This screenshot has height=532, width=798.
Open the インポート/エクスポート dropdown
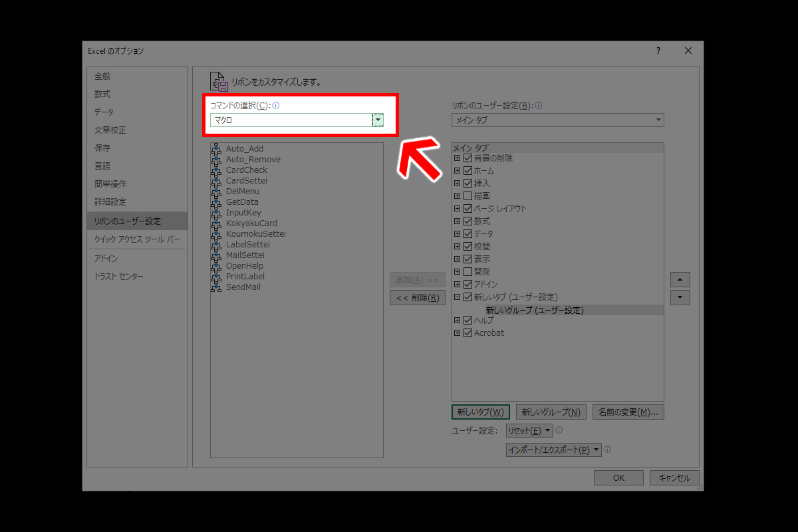pos(553,450)
